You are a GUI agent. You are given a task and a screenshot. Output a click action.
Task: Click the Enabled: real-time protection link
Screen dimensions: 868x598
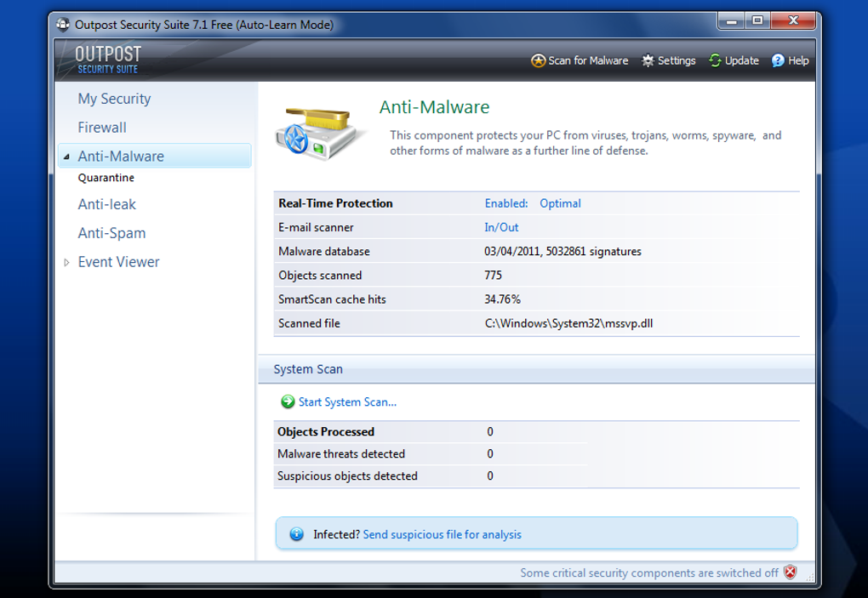click(506, 203)
